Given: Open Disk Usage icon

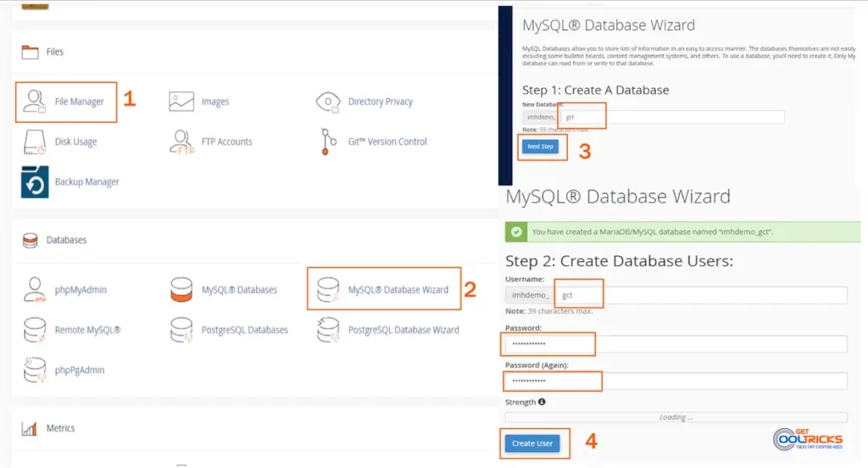Looking at the screenshot, I should (x=36, y=142).
